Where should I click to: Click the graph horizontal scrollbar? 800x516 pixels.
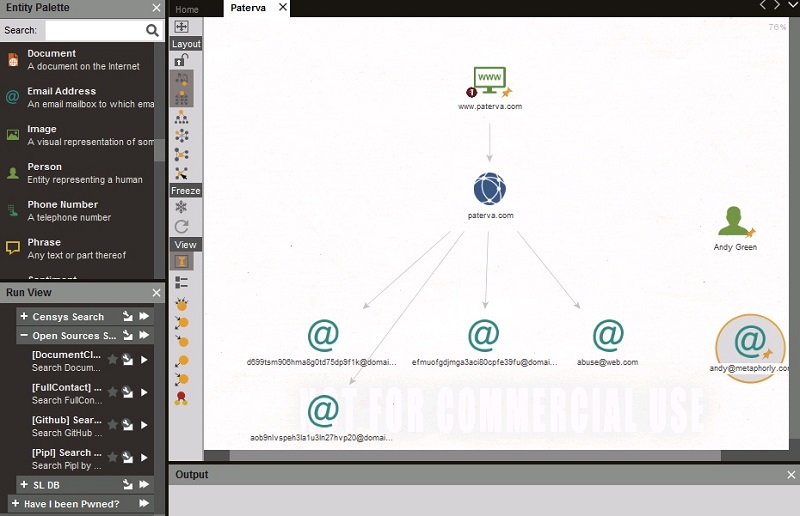[x=474, y=455]
